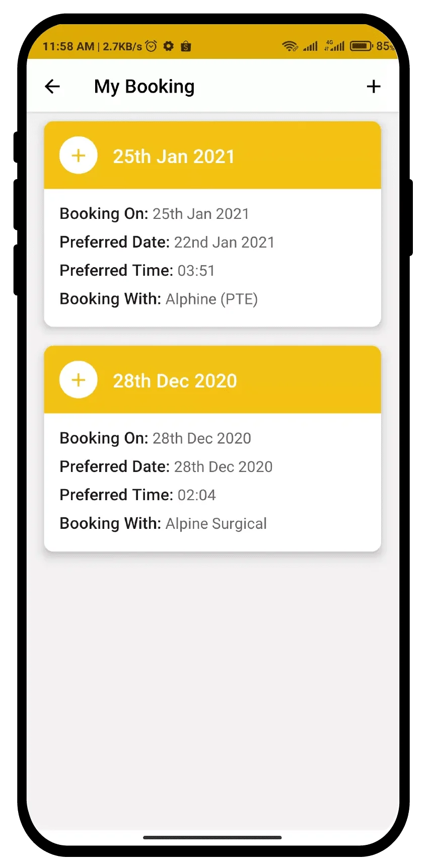The width and height of the screenshot is (431, 868).
Task: Tap the back arrow icon
Action: 52,87
